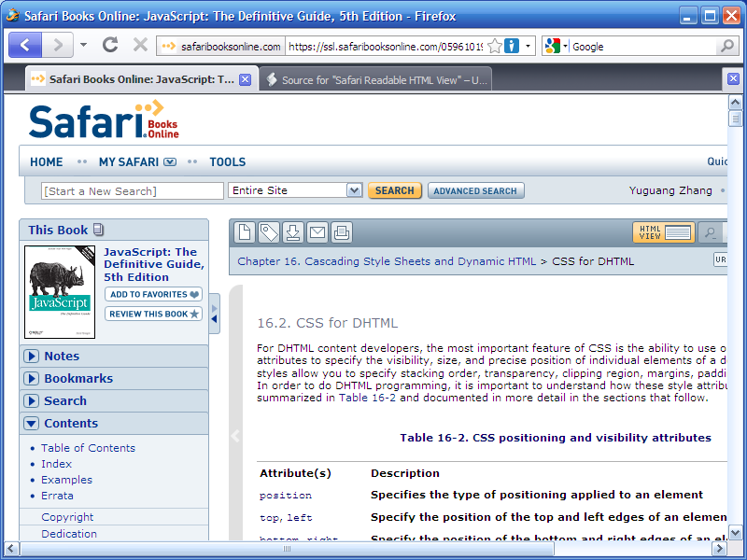The height and width of the screenshot is (560, 747).
Task: Open the Errata link
Action: point(57,496)
